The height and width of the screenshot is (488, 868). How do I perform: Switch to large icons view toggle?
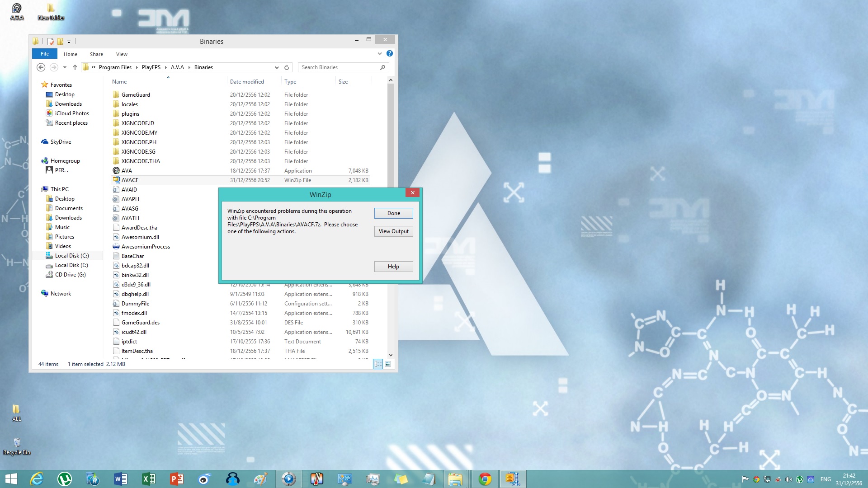point(388,364)
